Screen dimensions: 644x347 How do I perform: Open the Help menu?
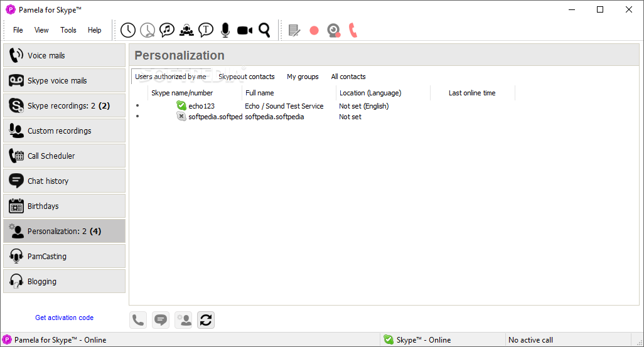[94, 30]
